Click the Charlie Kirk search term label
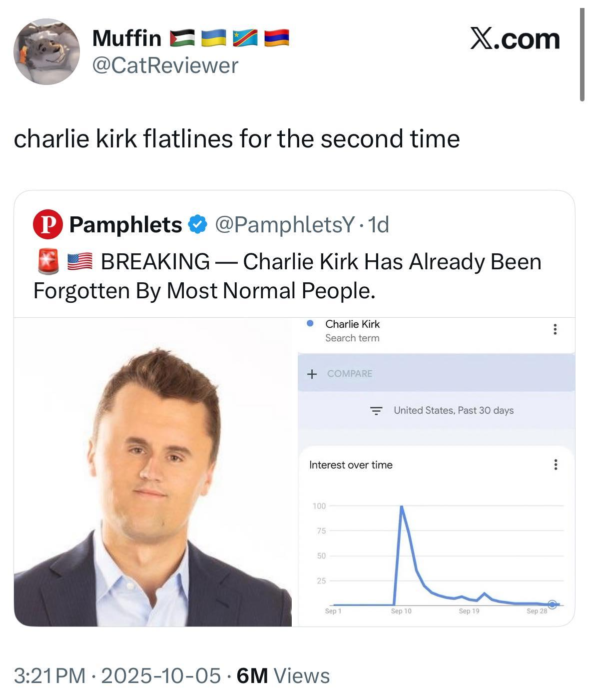Viewport: 589px width, 700px height. 352,324
